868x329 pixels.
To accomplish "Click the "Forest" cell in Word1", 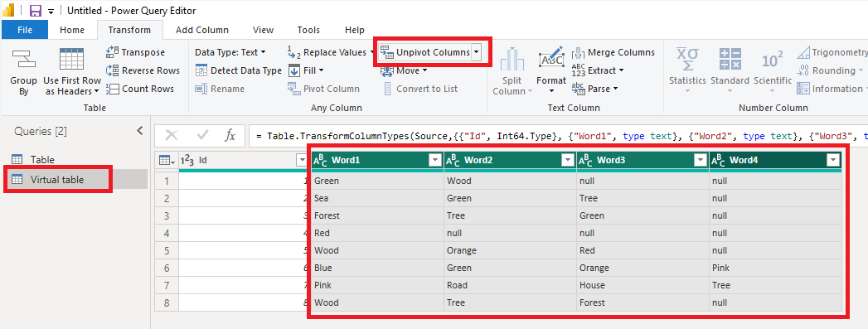I will pos(377,215).
